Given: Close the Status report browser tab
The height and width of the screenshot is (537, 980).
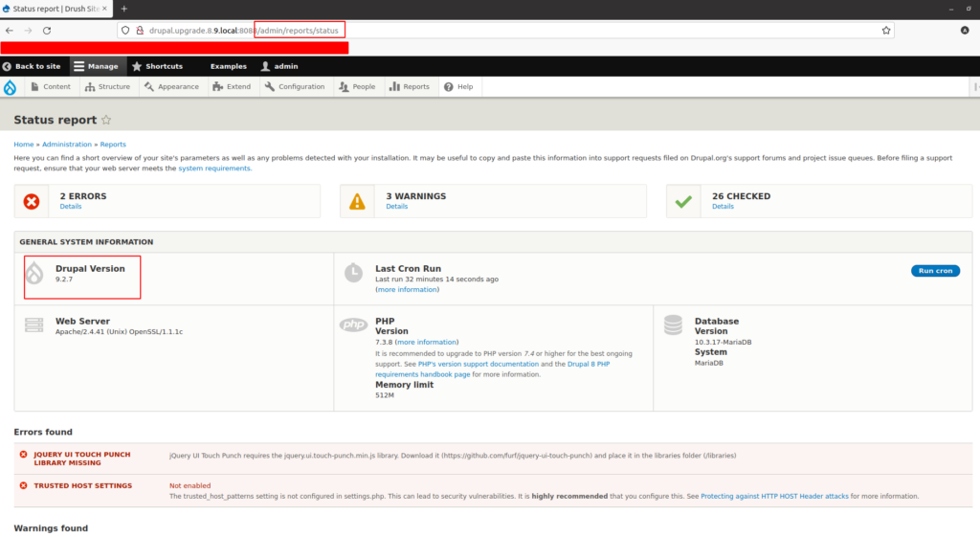Looking at the screenshot, I should [x=104, y=9].
